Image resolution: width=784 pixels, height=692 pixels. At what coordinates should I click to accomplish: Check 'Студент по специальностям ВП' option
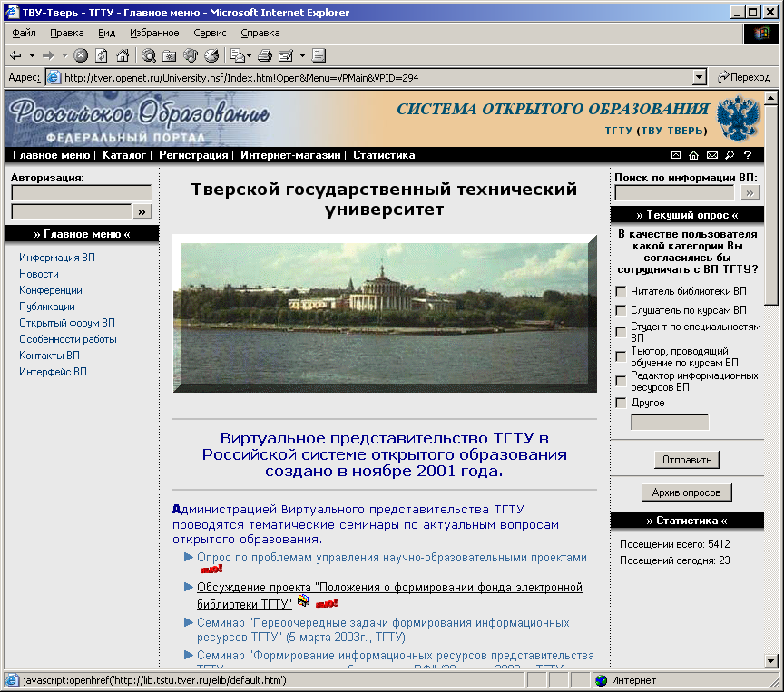[621, 332]
